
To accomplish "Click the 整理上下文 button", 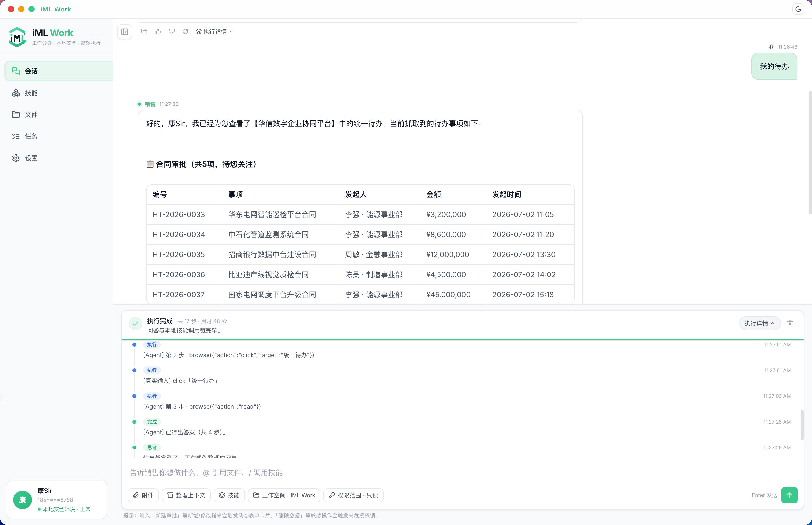I will click(x=186, y=495).
